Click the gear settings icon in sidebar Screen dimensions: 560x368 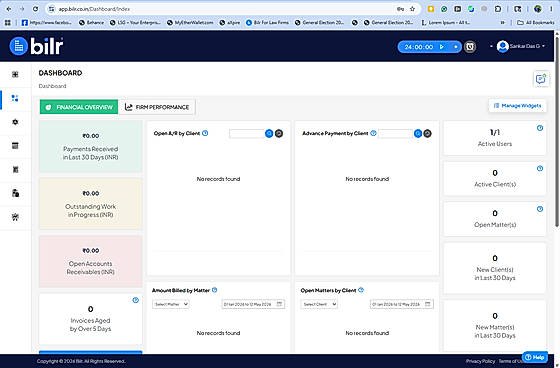(x=15, y=122)
